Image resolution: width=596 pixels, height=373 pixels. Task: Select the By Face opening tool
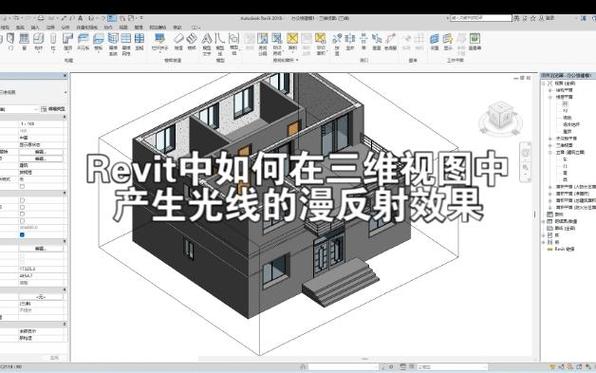pos(337,43)
